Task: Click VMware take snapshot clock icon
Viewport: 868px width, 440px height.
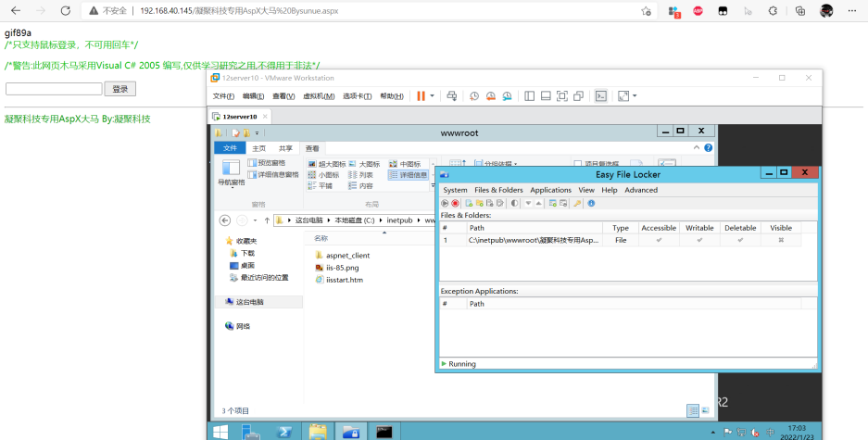Action: point(474,95)
